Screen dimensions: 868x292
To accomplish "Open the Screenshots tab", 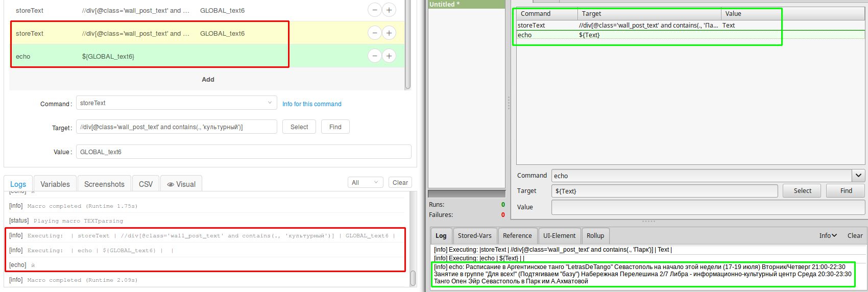I will 104,184.
